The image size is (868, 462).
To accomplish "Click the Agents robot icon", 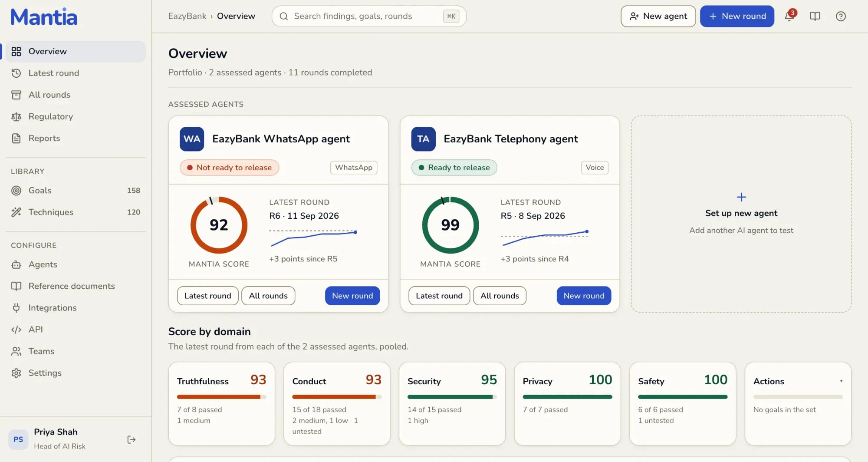I will point(16,264).
